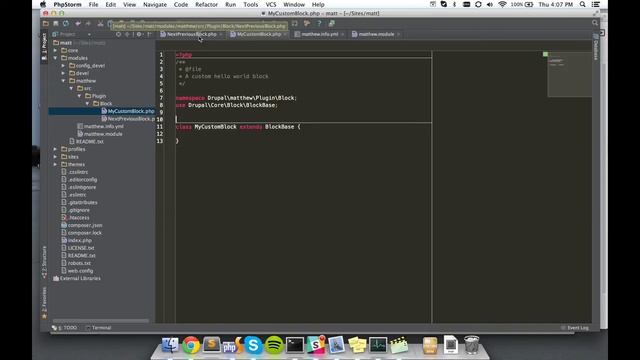
Task: Close the NextPreviousBlock.php tab
Action: tap(221, 34)
